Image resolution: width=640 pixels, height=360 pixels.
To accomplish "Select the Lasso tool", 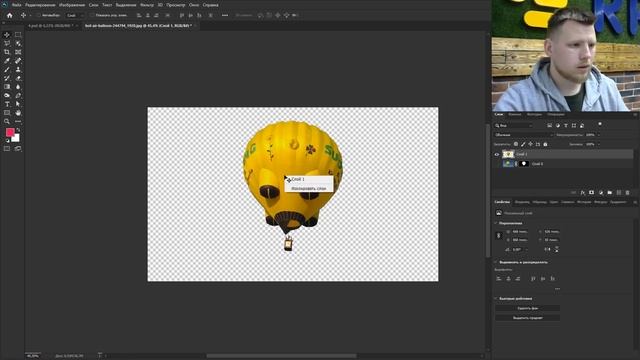I will 7,43.
